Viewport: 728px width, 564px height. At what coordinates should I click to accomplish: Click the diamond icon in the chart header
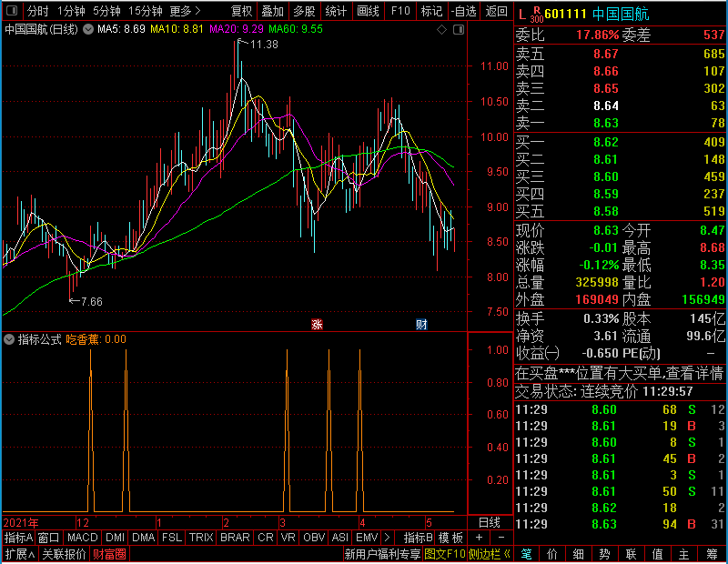(442, 30)
